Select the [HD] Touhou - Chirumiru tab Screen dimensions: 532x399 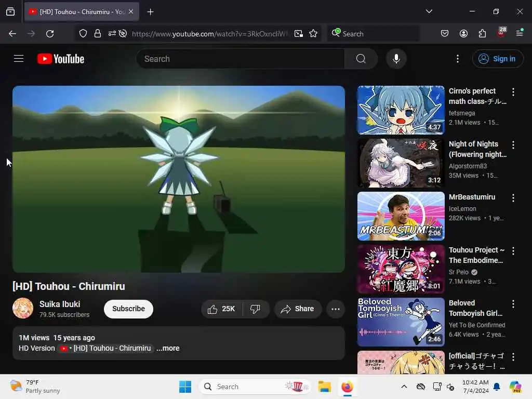[x=82, y=11]
